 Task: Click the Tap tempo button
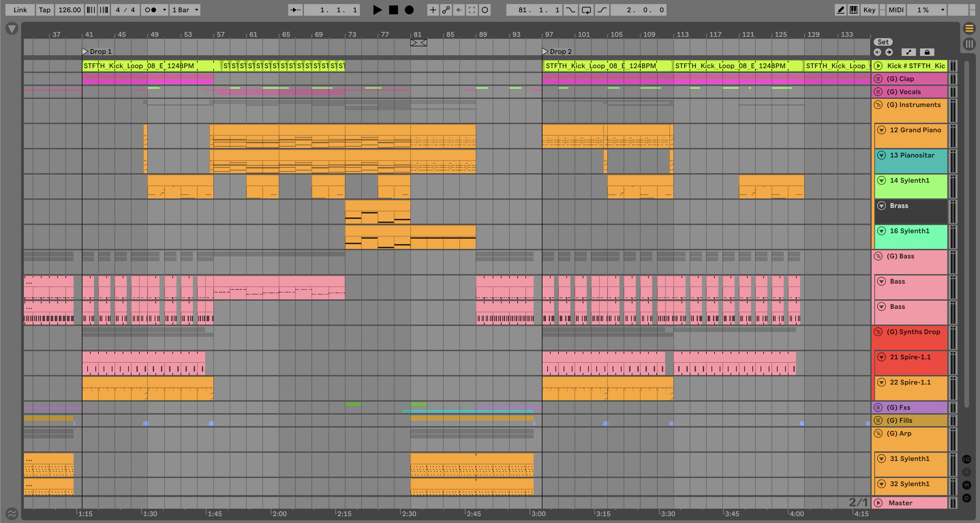coord(45,10)
